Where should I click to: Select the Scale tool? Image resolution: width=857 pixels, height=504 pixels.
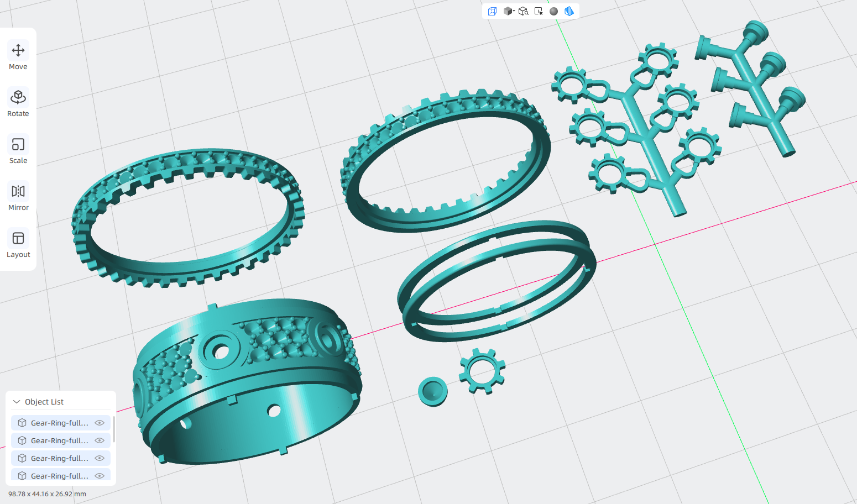tap(18, 150)
